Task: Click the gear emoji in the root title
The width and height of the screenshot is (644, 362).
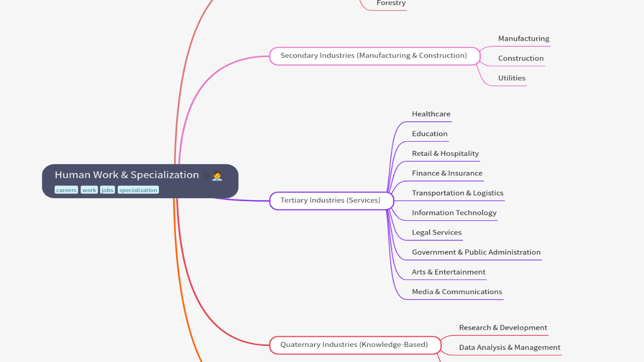Action: (206, 176)
